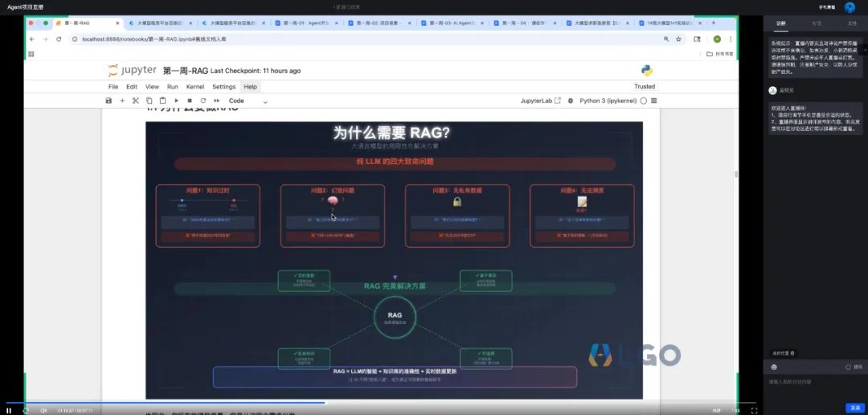Interrupt the kernel with the stop square

point(190,101)
